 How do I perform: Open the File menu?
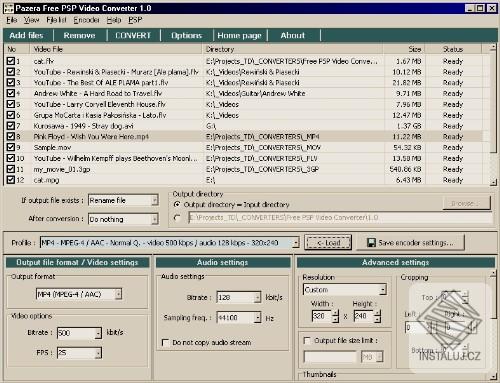(12, 20)
